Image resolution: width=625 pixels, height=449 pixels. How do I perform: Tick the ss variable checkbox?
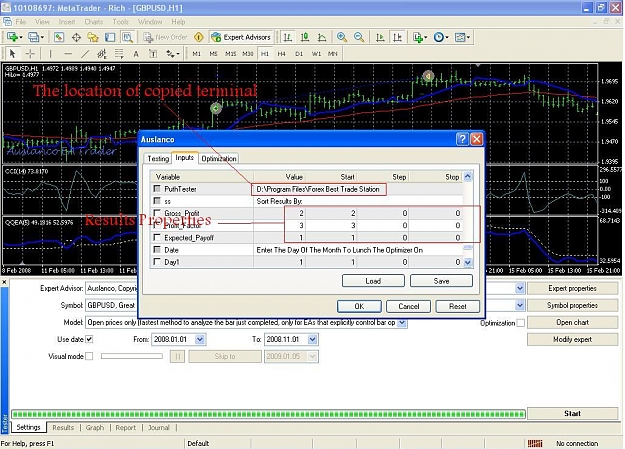(x=157, y=201)
